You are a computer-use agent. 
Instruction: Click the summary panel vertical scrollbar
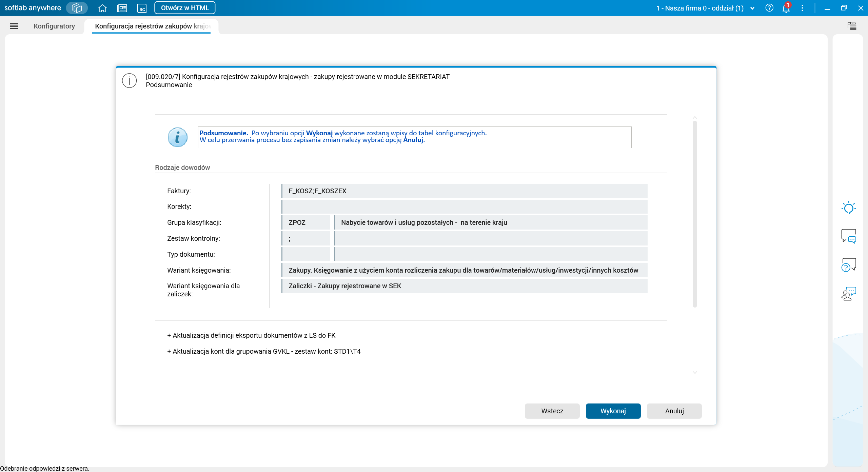(x=695, y=214)
